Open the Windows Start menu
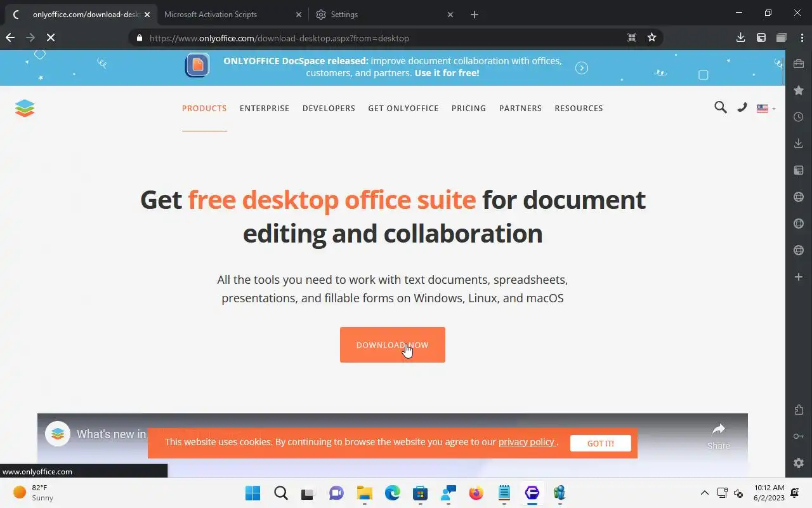 point(252,493)
